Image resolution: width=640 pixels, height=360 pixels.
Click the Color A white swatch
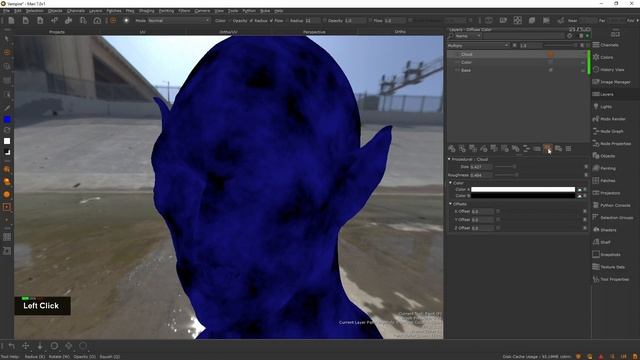523,189
